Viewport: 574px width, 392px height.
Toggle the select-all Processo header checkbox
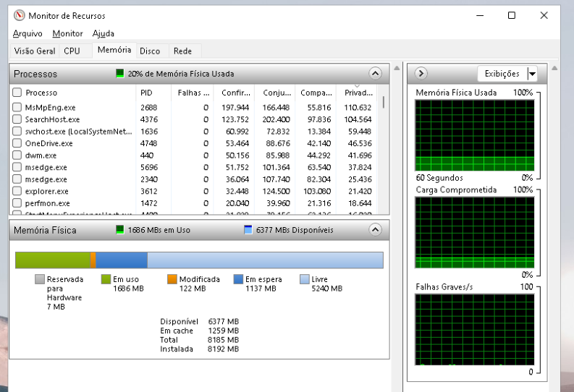pyautogui.click(x=17, y=93)
